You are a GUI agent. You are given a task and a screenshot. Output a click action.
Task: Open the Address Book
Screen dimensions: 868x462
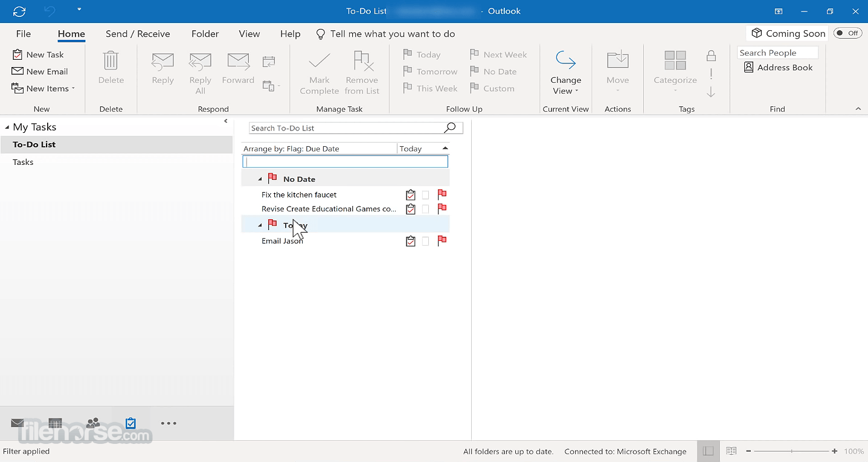pyautogui.click(x=778, y=68)
